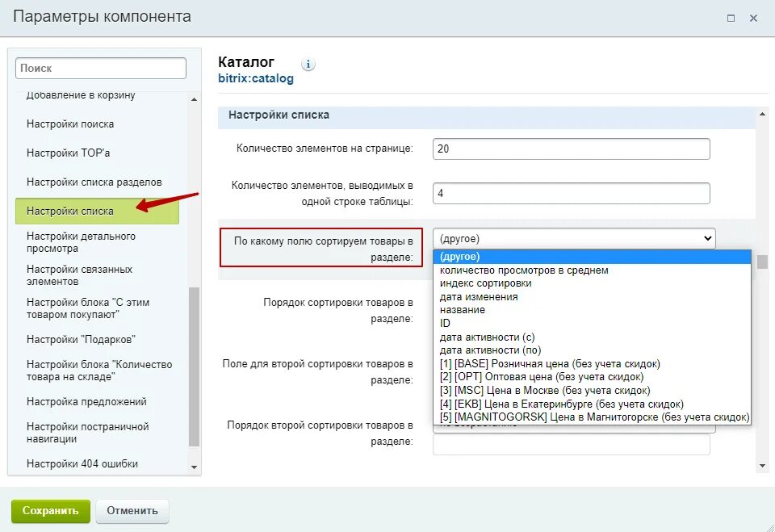Choose дата активности (с) option
Screen dimensions: 775x532
(592, 337)
